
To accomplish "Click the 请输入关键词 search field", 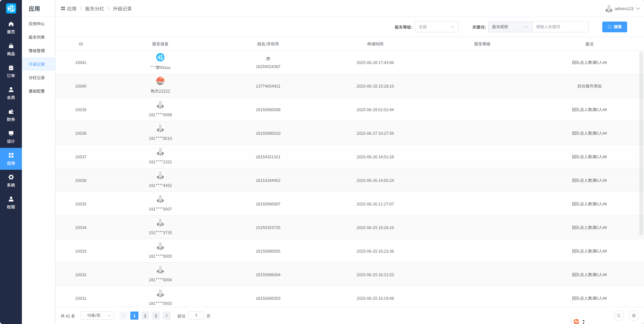I will [560, 27].
